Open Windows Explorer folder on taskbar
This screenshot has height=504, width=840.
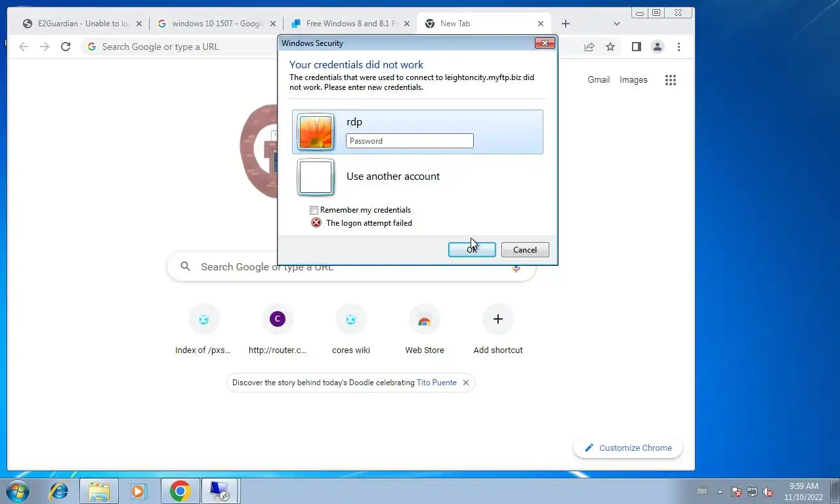tap(99, 491)
